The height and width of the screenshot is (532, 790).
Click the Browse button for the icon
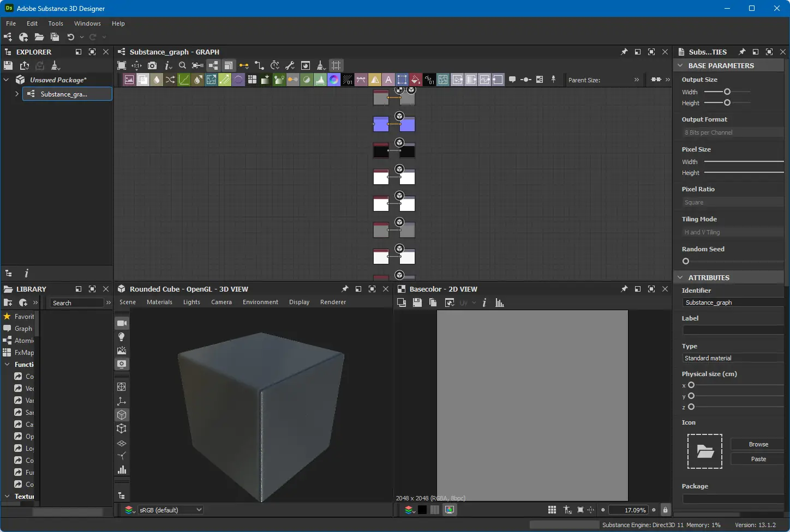(x=758, y=444)
